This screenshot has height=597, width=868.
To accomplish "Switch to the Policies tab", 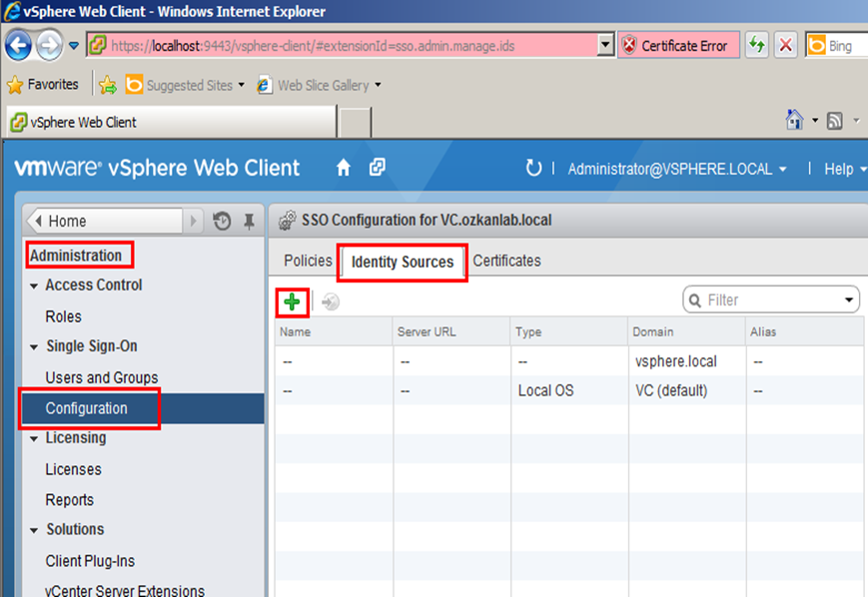I will (x=308, y=261).
